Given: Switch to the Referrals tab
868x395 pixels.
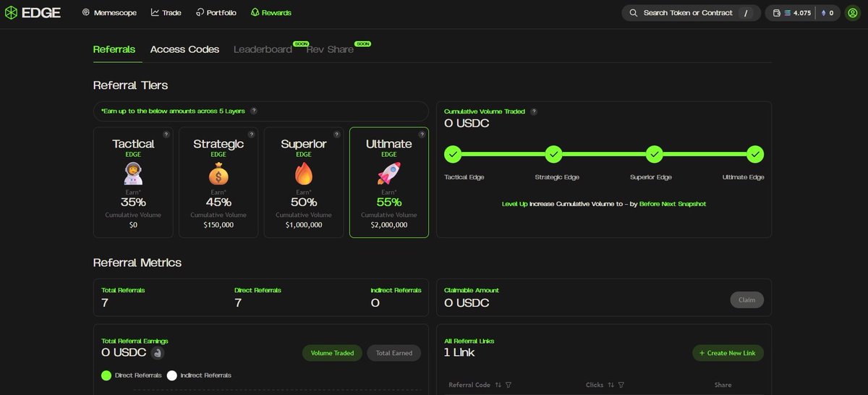Looking at the screenshot, I should click(114, 49).
